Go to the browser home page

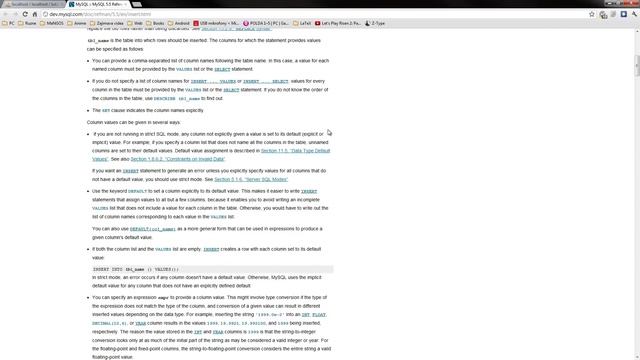point(35,14)
